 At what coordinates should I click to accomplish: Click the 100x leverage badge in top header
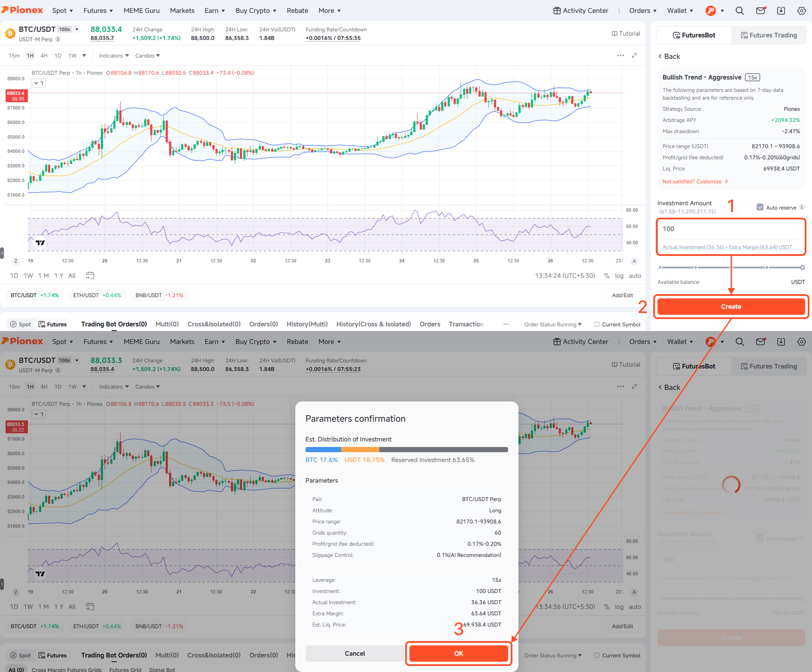(65, 30)
